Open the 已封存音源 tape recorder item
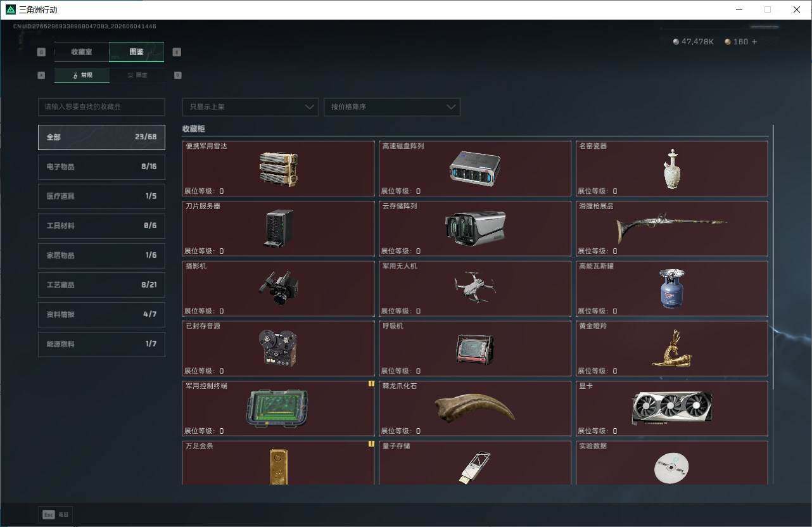 (278, 348)
